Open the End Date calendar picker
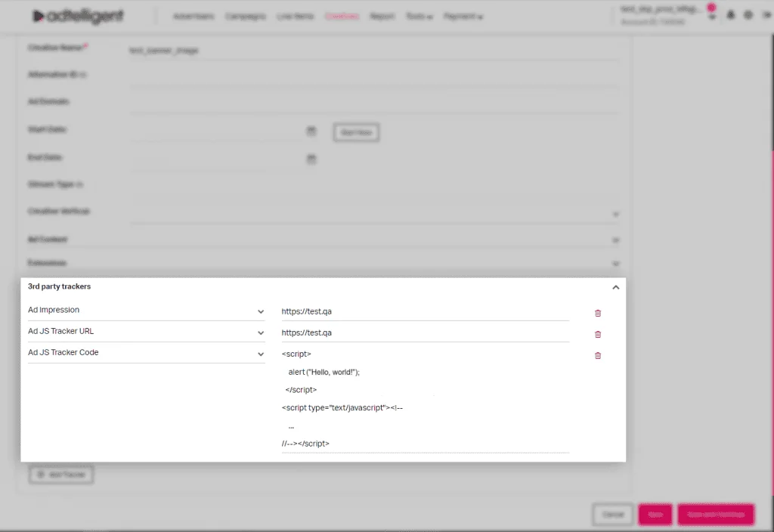 pos(311,159)
